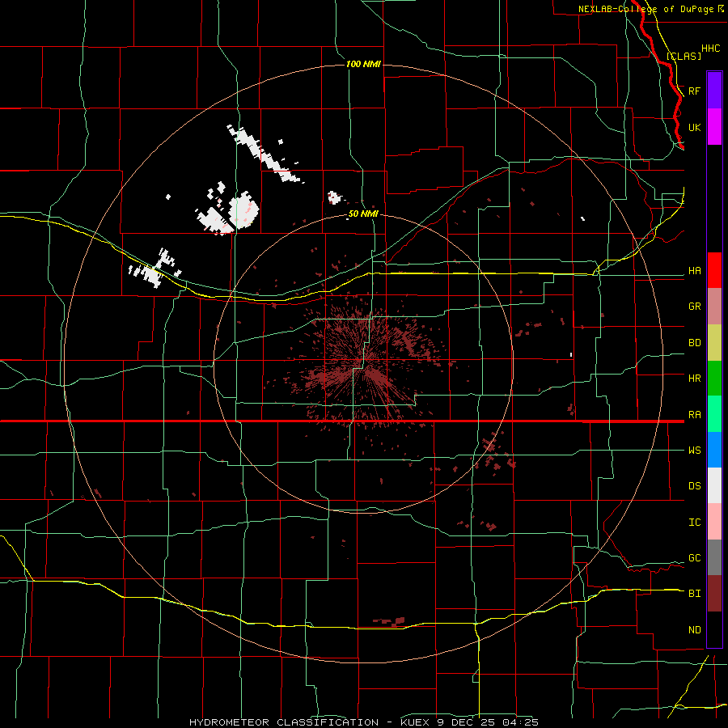Click the HHC product label
Viewport: 728px width, 728px height.
(711, 49)
